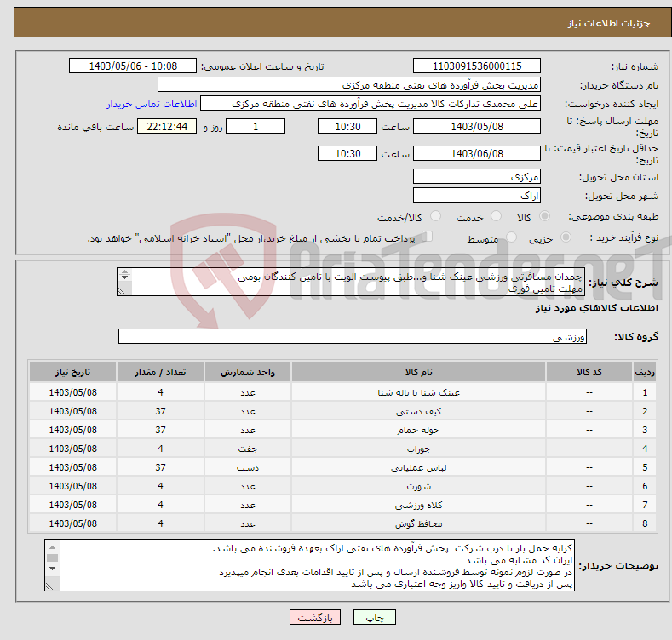Click the اطلاعات کالاهای مورد نیاز section heading

[596, 308]
